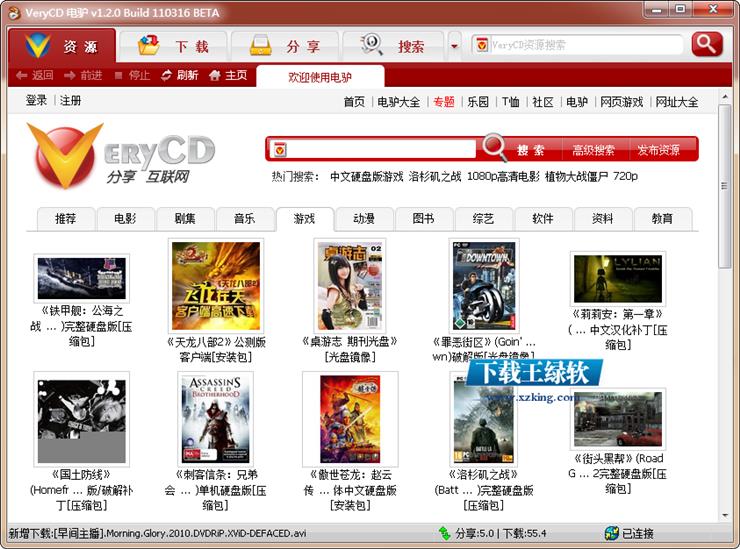Select the 电影 category tab
This screenshot has height=549, width=740.
click(124, 218)
